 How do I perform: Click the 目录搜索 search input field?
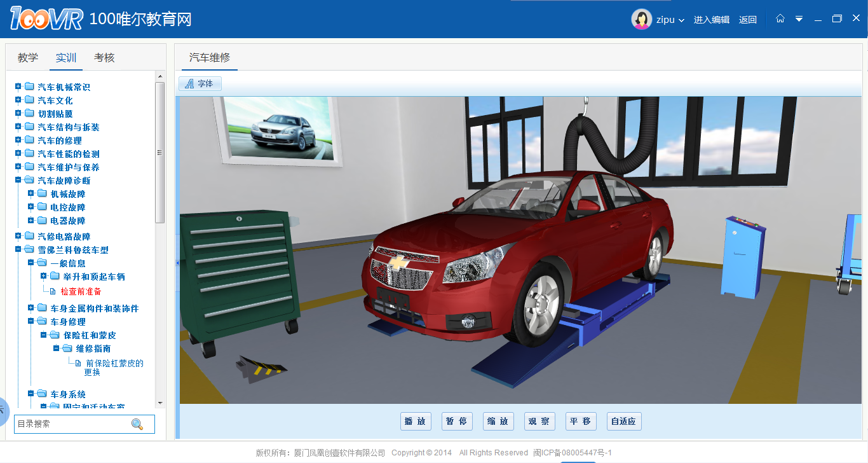click(71, 424)
